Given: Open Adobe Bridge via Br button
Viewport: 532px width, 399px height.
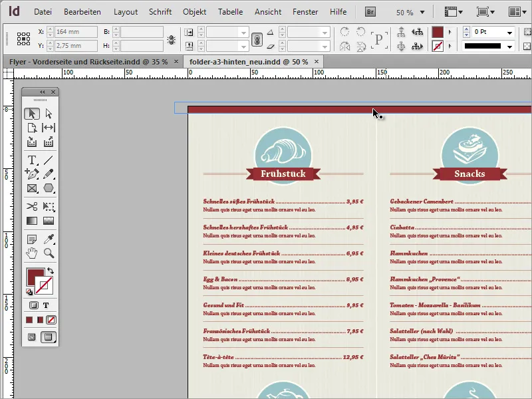Looking at the screenshot, I should (x=370, y=12).
